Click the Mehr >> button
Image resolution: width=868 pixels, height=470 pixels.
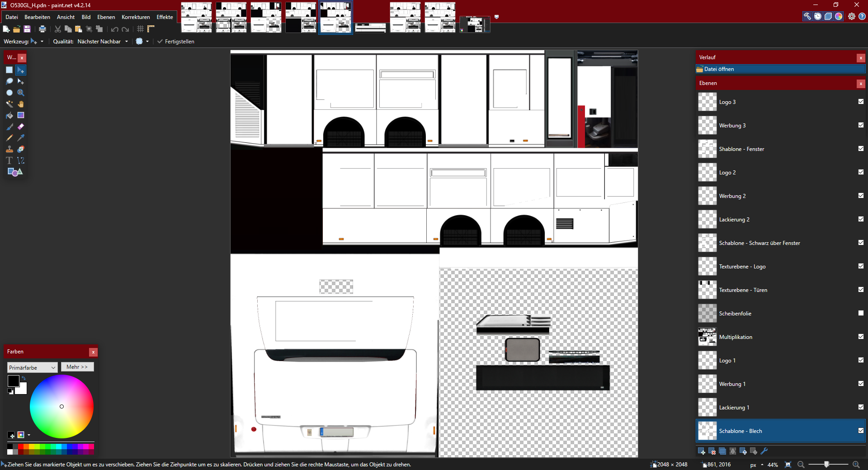click(77, 367)
